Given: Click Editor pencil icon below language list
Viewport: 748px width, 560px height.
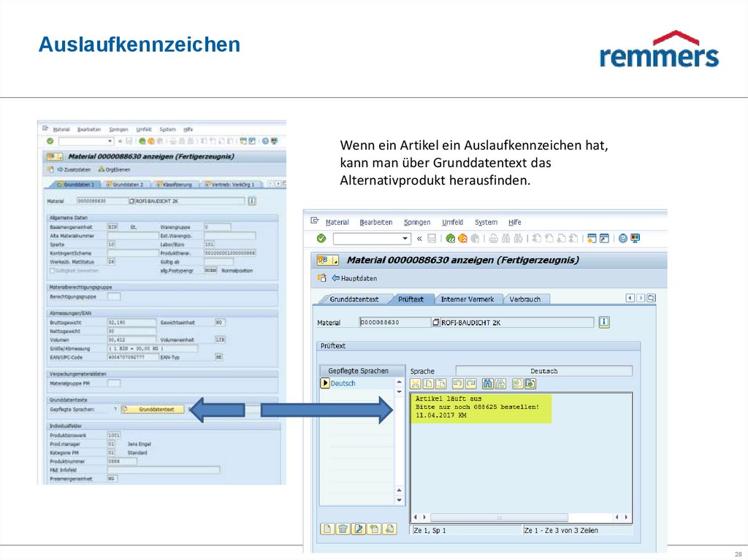Looking at the screenshot, I should click(x=359, y=529).
